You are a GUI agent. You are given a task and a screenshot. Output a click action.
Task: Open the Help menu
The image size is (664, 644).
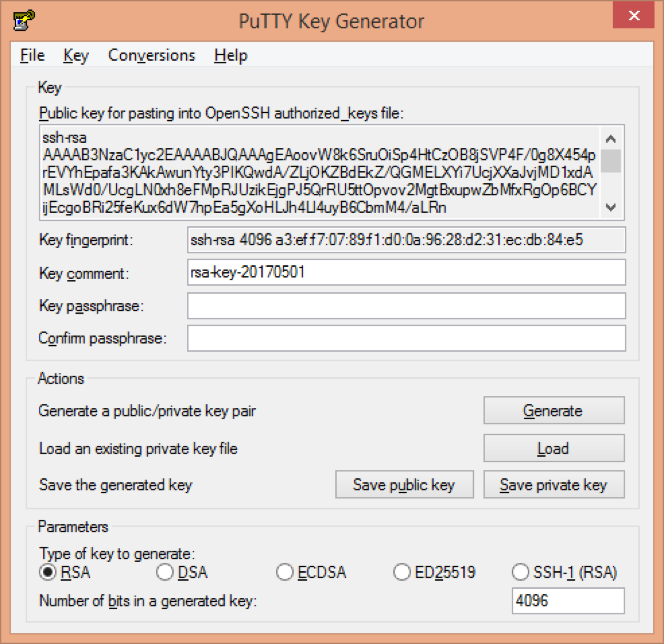click(x=231, y=55)
